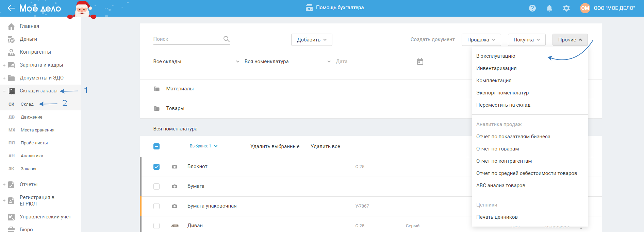Click the camera icon beside Блокнот
The width and height of the screenshot is (644, 232).
[175, 167]
